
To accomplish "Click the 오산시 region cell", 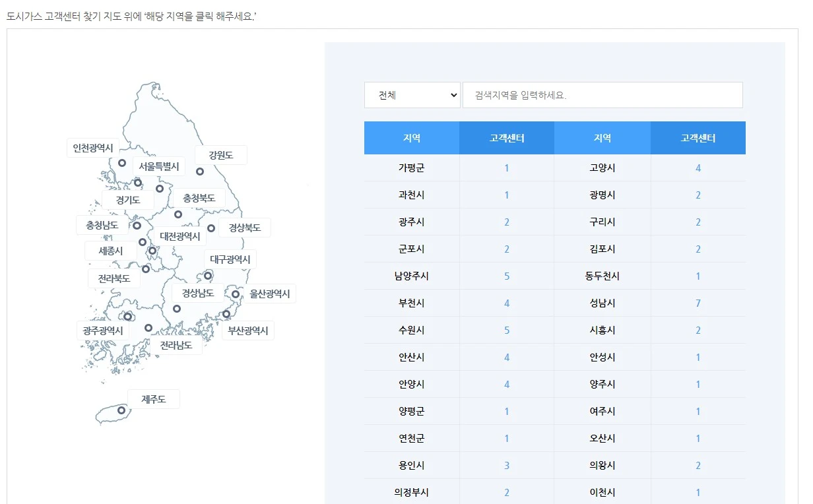I will (x=602, y=439).
